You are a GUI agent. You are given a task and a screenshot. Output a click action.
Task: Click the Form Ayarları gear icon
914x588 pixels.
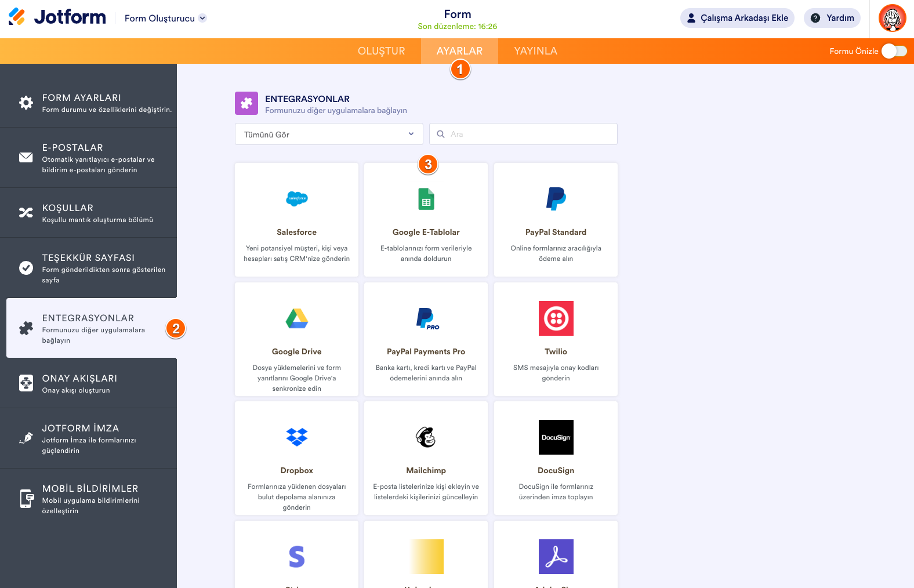[26, 103]
